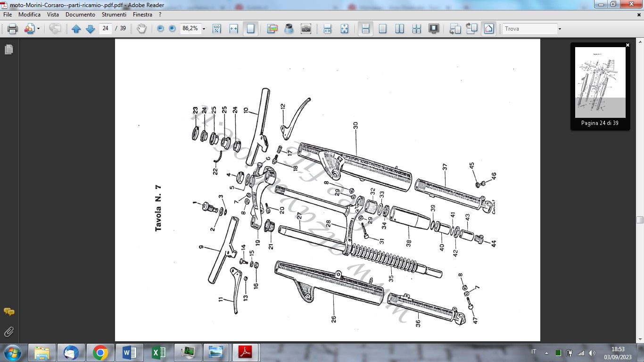This screenshot has height=362, width=644.
Task: Open the Pages panel in the left sidebar
Action: (8, 49)
